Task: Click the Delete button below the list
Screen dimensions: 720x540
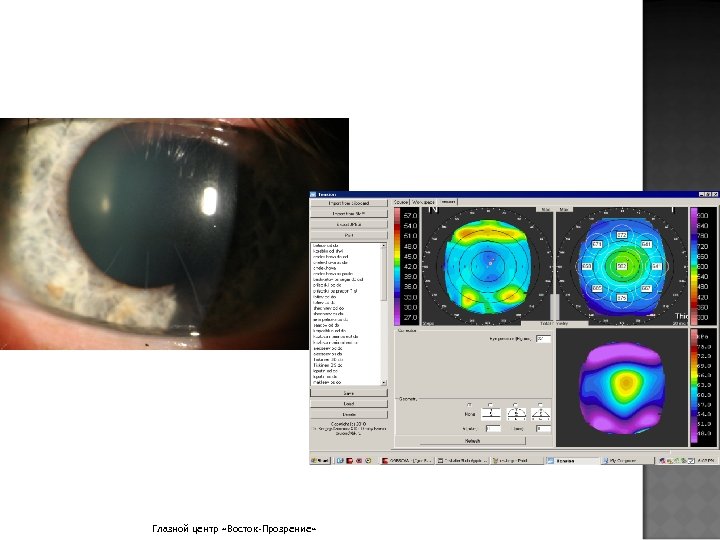Action: (349, 414)
